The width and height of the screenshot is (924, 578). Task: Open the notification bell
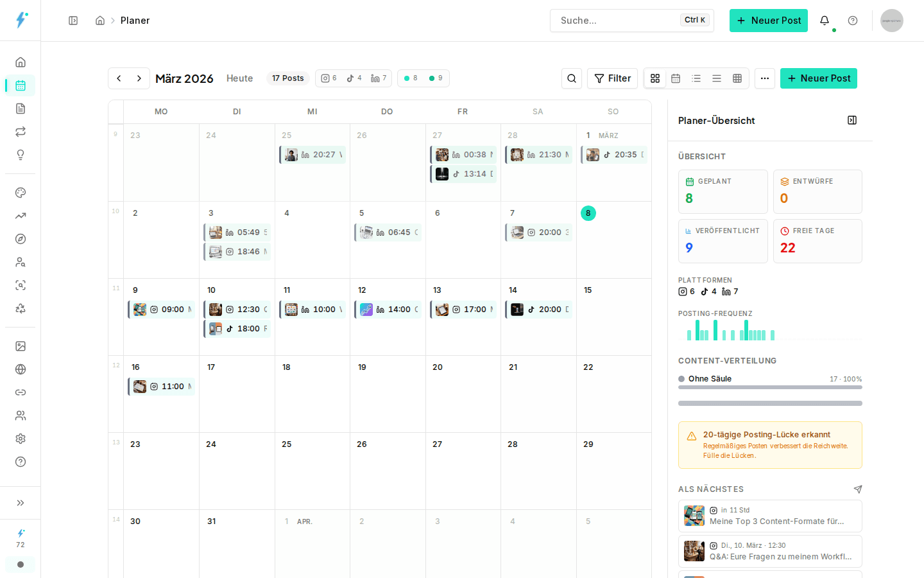tap(825, 20)
